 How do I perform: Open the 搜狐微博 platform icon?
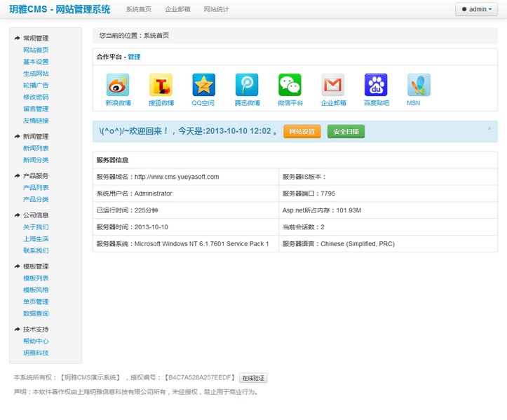(161, 85)
